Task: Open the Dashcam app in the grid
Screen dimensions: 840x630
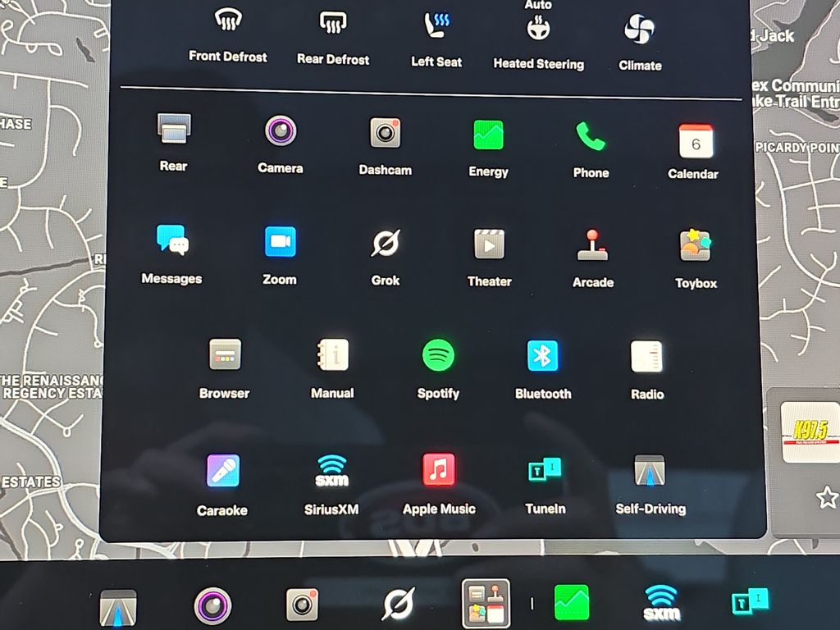Action: pos(386,146)
